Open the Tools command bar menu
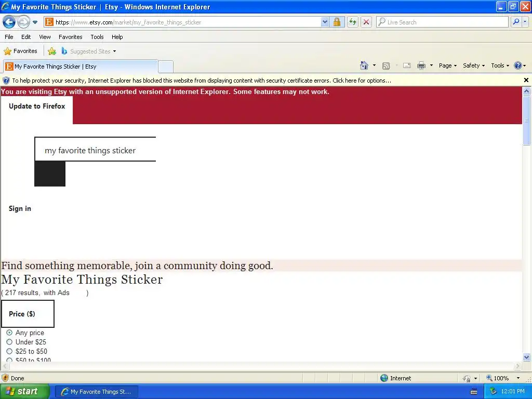Screen dimensions: 532x399 pos(500,65)
